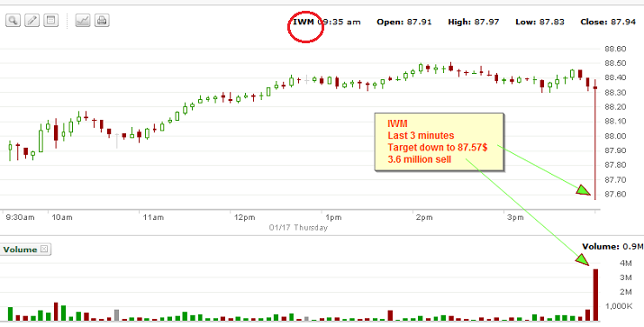644x327 pixels.
Task: Click the gray volume bar near 10:45am
Action: 117,314
